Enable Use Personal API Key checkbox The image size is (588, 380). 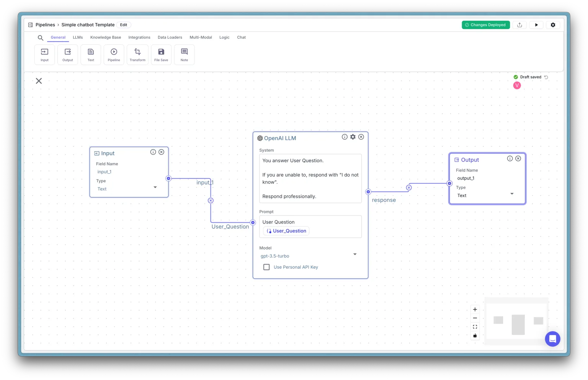point(266,267)
